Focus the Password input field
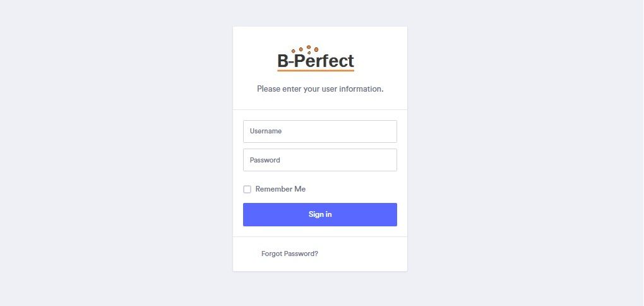Image resolution: width=644 pixels, height=306 pixels. [319, 160]
